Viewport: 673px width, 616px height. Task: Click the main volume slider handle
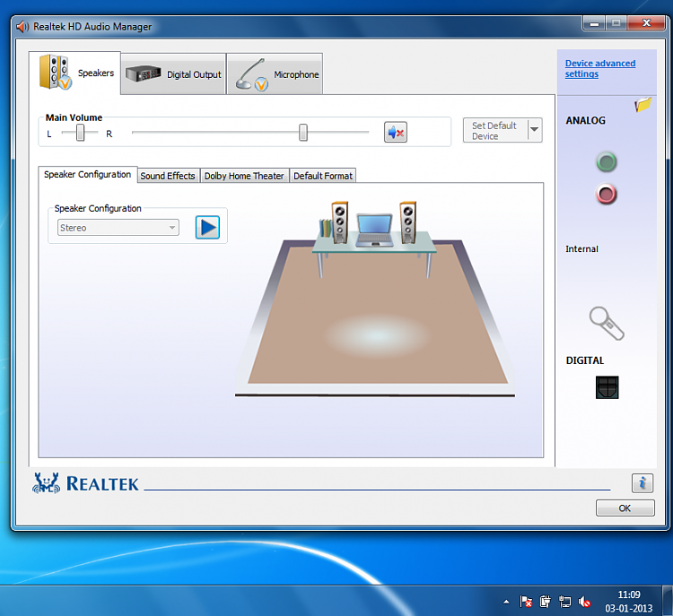tap(303, 133)
